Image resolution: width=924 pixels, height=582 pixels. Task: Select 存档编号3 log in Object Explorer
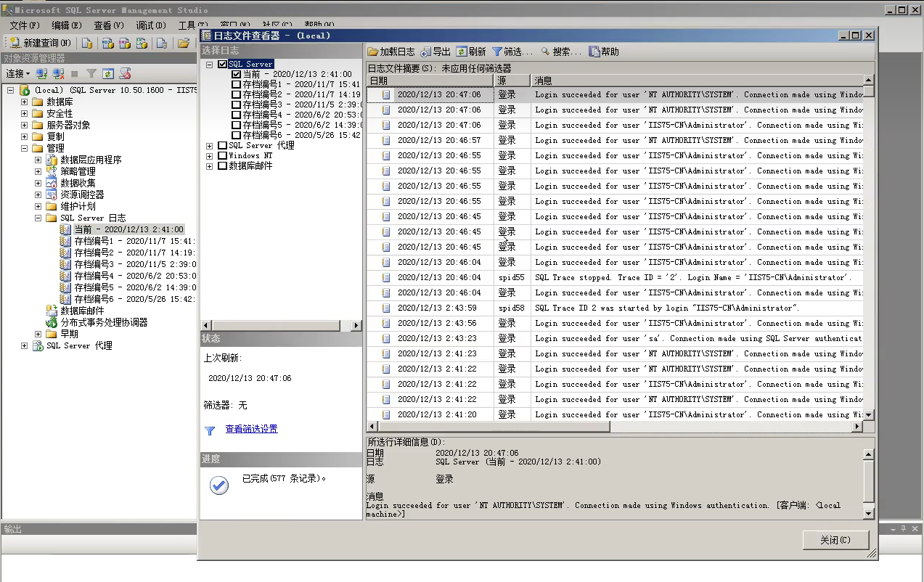134,264
